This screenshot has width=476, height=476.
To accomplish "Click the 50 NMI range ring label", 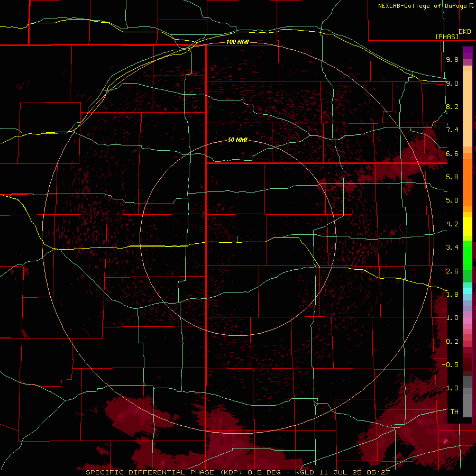I will point(237,140).
